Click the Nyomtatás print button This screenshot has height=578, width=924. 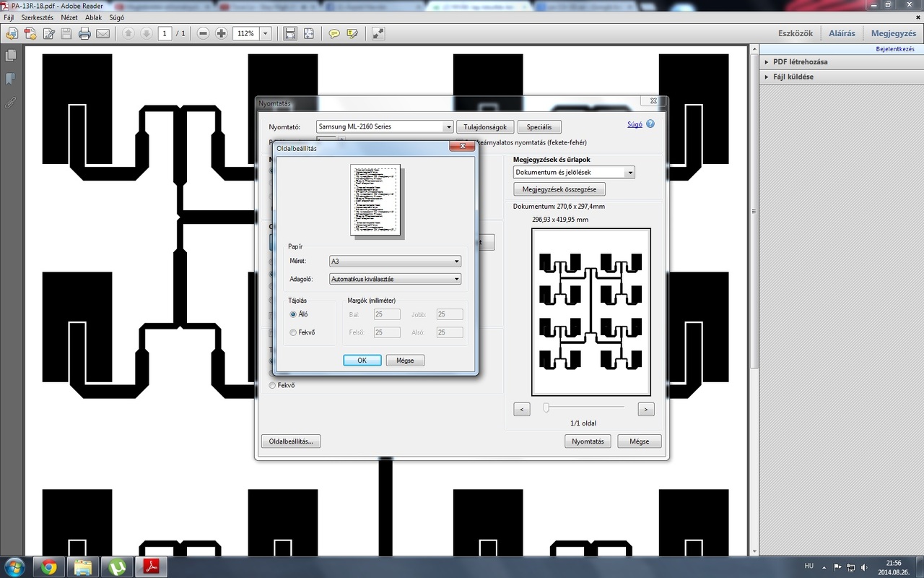pyautogui.click(x=588, y=441)
